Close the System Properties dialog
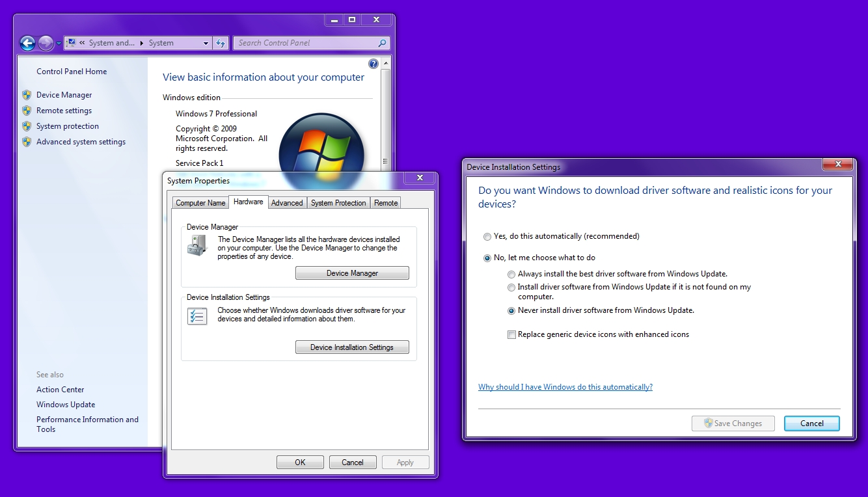This screenshot has height=497, width=868. (x=420, y=178)
